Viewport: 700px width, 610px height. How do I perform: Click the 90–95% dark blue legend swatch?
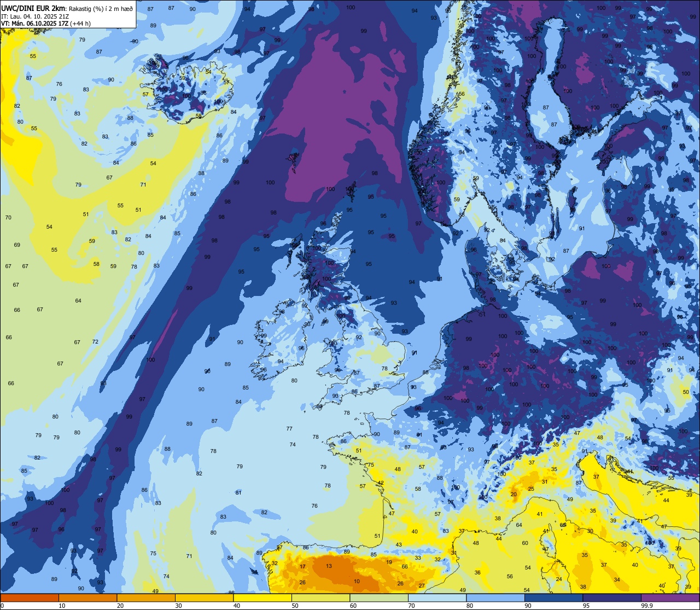(x=553, y=597)
